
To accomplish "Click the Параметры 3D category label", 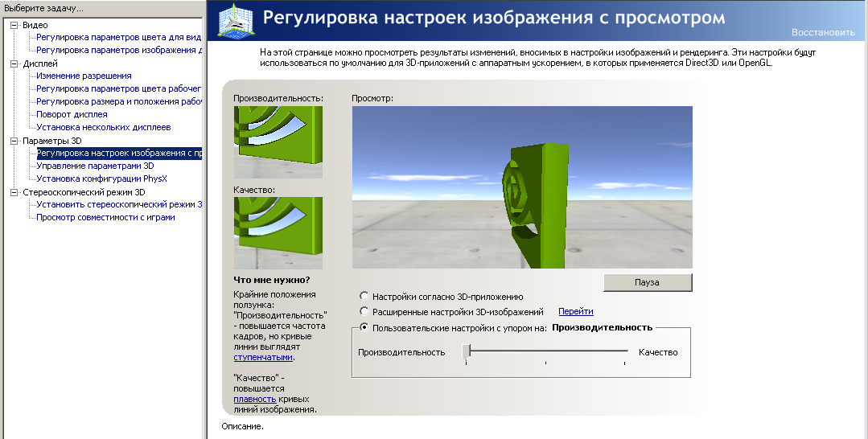I will click(x=51, y=141).
